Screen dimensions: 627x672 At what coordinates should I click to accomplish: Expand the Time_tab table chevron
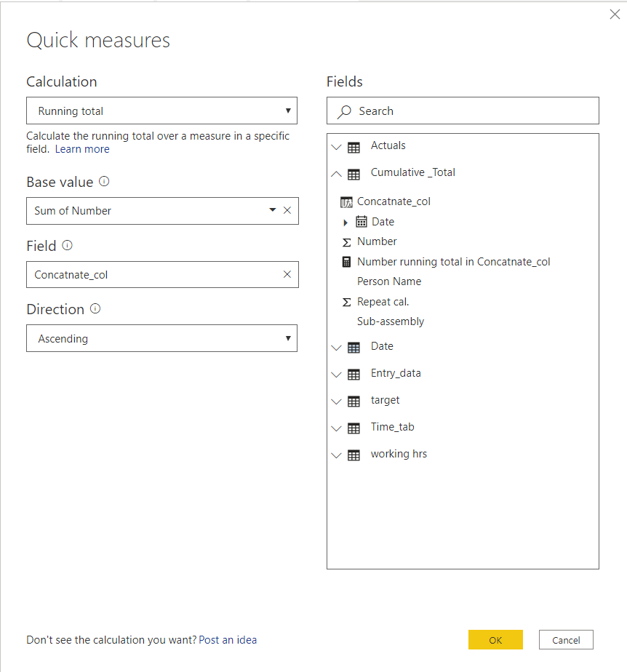(x=337, y=428)
